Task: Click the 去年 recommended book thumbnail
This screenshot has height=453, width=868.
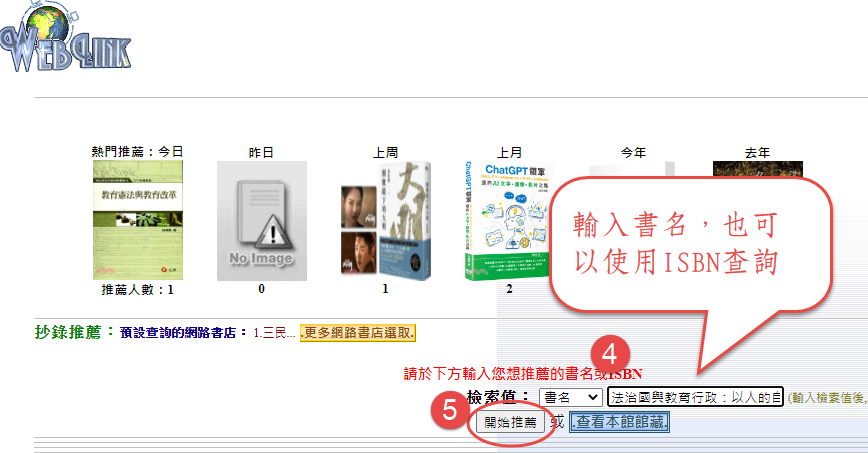Action: pos(757,169)
